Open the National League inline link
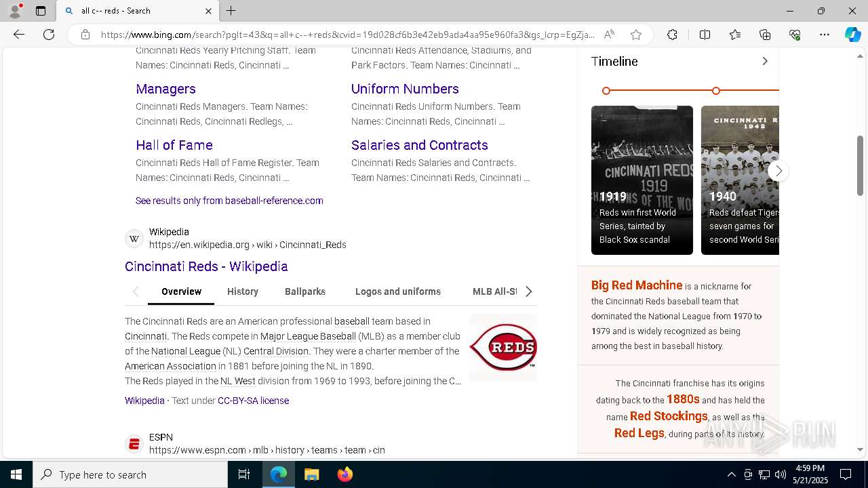Viewport: 868px width, 488px height. point(186,351)
